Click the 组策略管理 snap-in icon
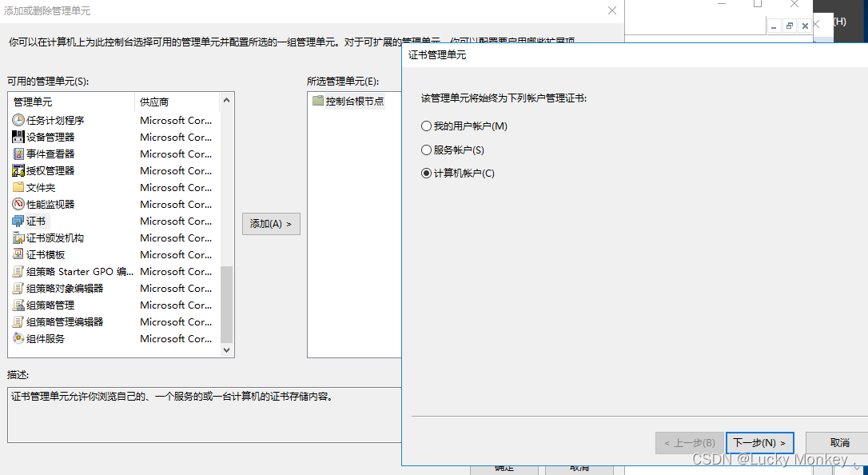The image size is (868, 475). tap(18, 305)
